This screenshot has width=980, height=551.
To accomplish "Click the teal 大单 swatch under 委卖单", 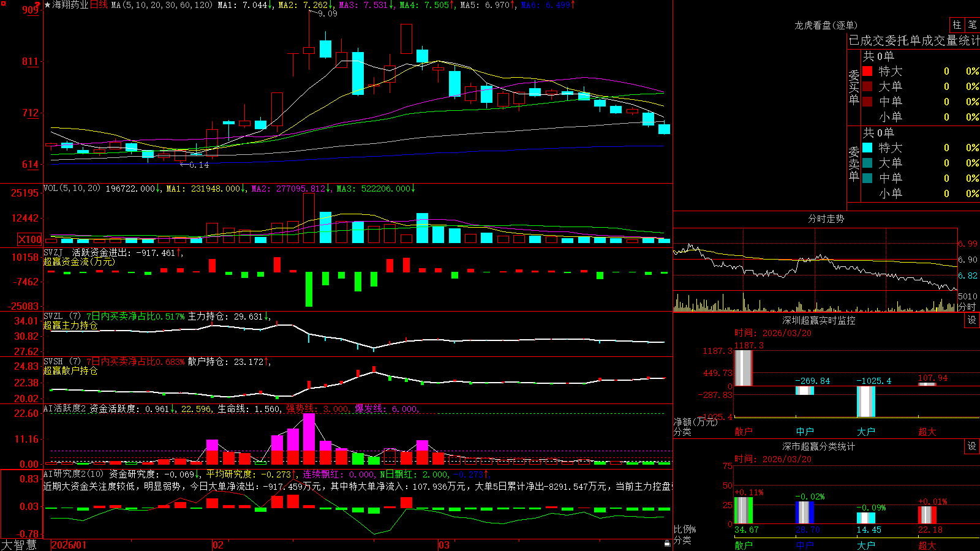I will [867, 163].
